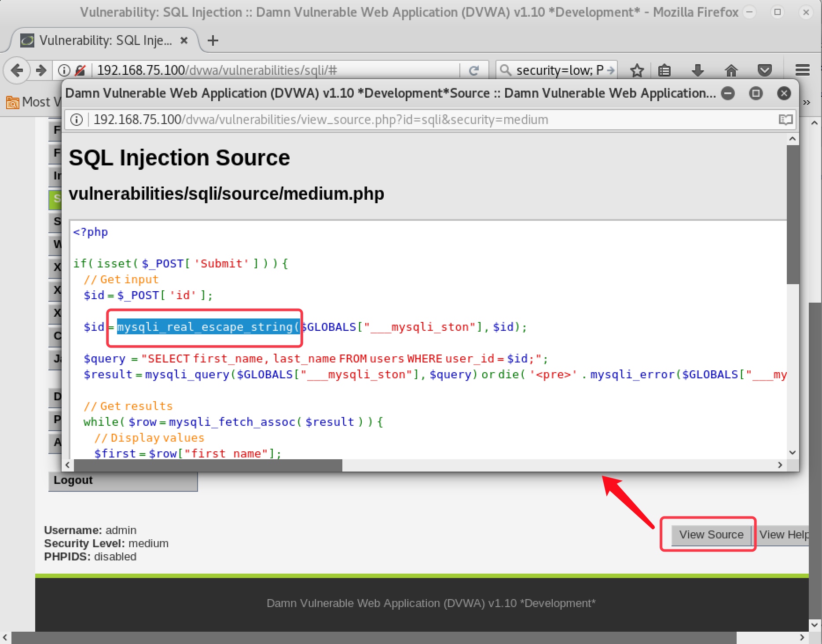Screen dimensions: 822x644
Task: Click the "$id = $_POST[ 'id' ];" code line
Action: (148, 295)
